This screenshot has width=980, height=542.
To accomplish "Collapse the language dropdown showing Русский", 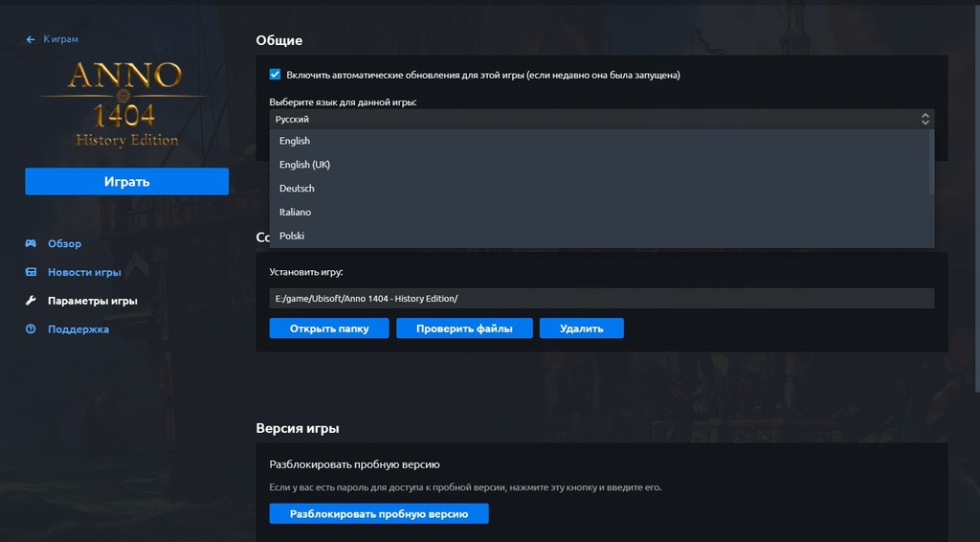I will [x=602, y=119].
